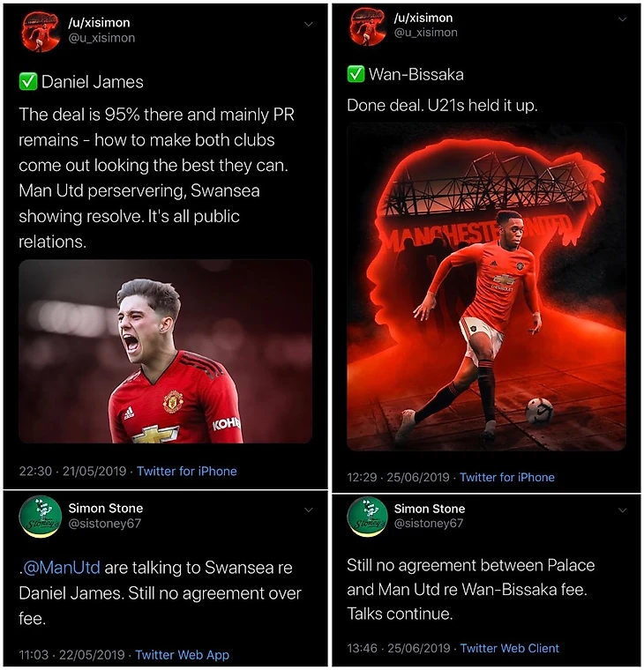The image size is (644, 670).
Task: Open xisimon avatar on Daniel James tweet
Action: [x=41, y=32]
